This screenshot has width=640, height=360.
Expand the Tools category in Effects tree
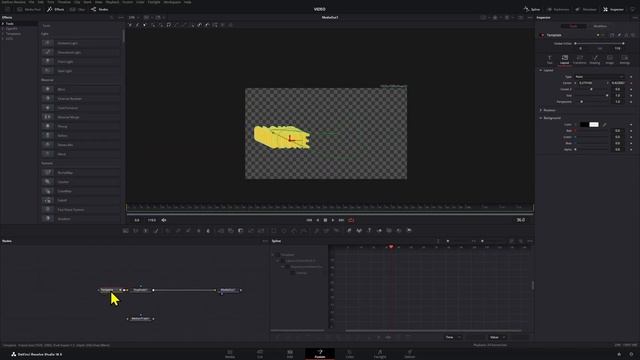click(x=3, y=24)
